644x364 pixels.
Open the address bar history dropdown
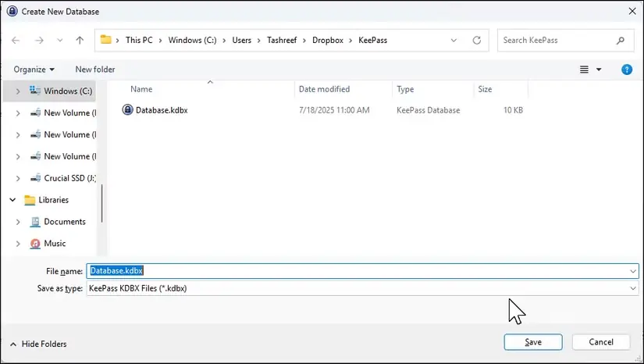click(x=454, y=41)
